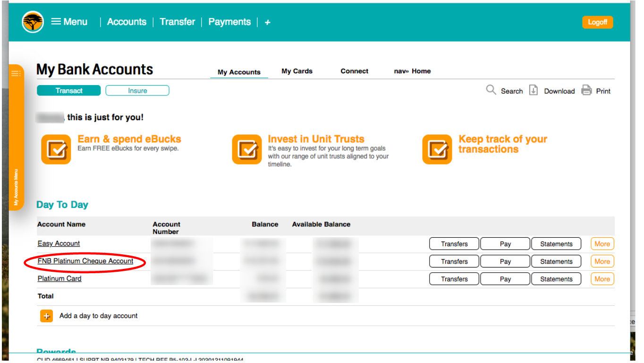Expand More options for Easy Account
The height and width of the screenshot is (363, 644).
click(602, 244)
